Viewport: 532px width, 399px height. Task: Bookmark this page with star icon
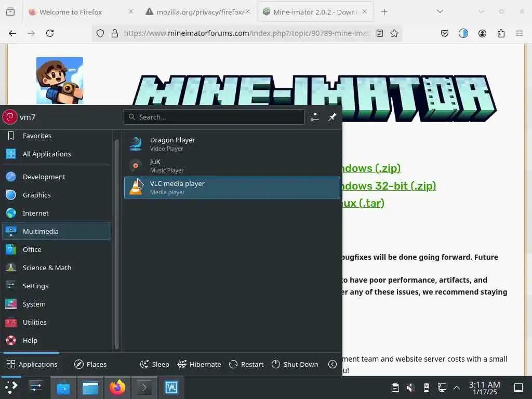tap(394, 33)
